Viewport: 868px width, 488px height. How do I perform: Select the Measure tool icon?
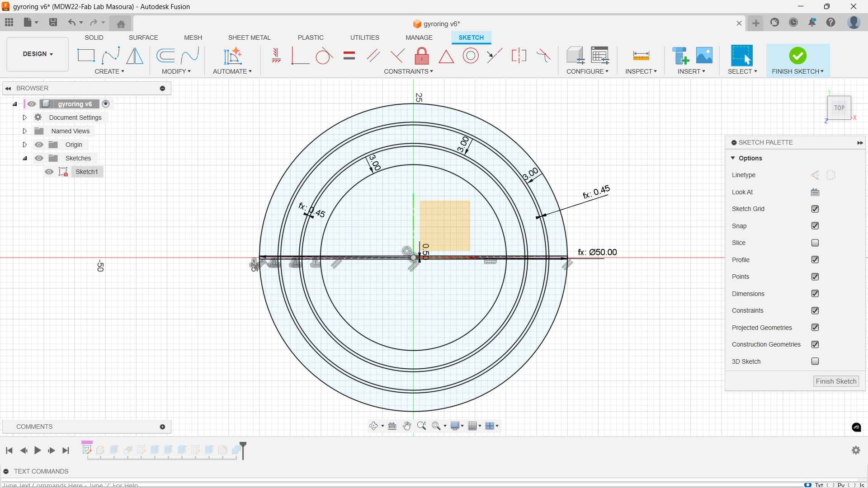[641, 56]
